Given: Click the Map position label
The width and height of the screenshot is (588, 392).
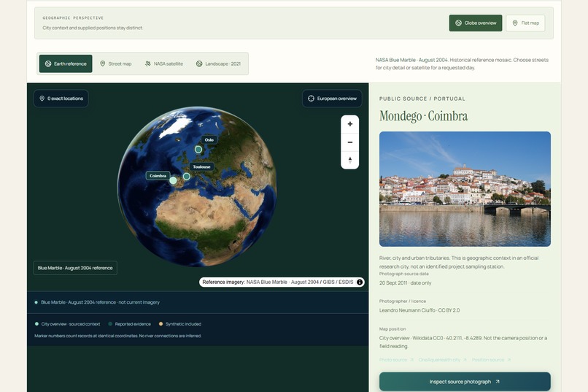Looking at the screenshot, I should (x=392, y=329).
